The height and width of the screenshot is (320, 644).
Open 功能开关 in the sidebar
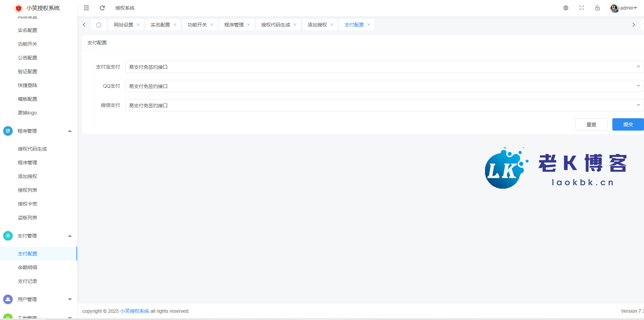click(28, 44)
